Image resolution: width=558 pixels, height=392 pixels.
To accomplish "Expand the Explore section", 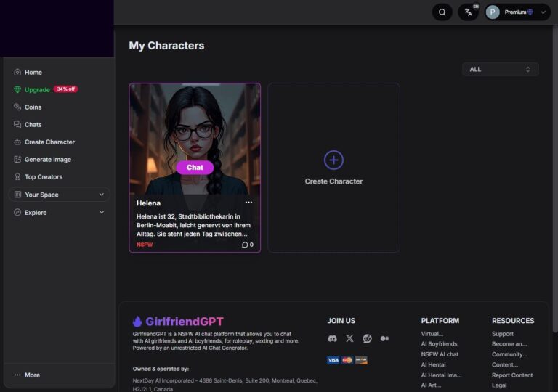I will [59, 213].
